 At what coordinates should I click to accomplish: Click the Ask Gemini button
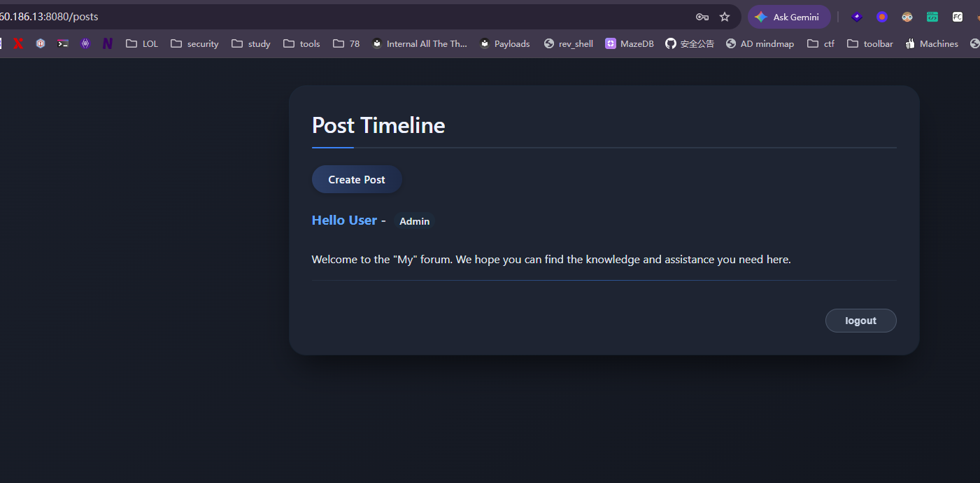[789, 17]
